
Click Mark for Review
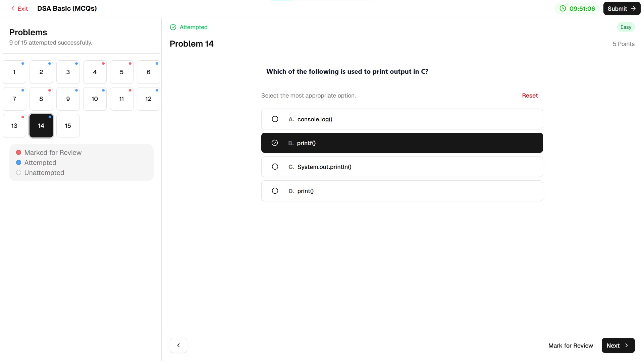tap(571, 346)
